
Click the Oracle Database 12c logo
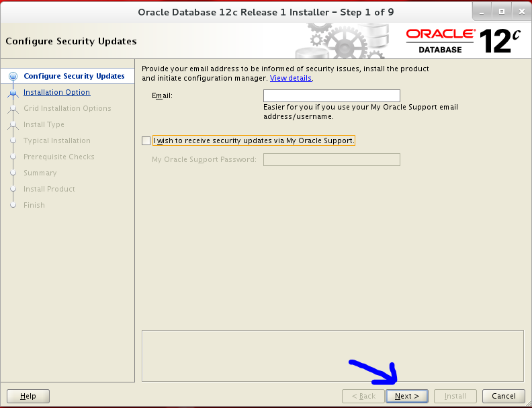click(x=463, y=41)
